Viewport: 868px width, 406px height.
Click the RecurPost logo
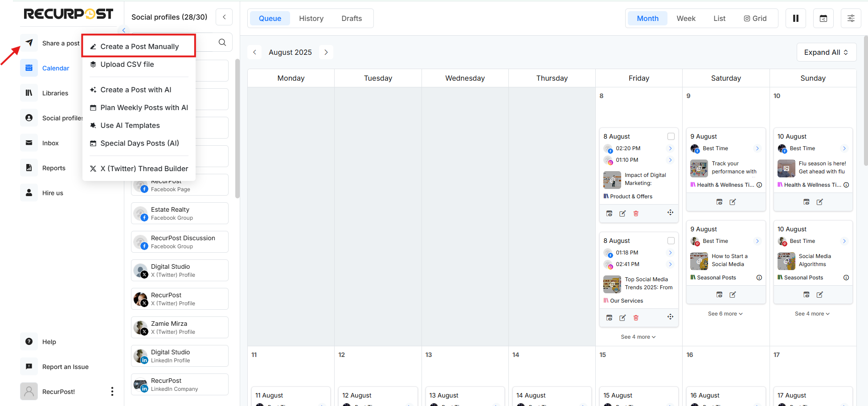(69, 14)
